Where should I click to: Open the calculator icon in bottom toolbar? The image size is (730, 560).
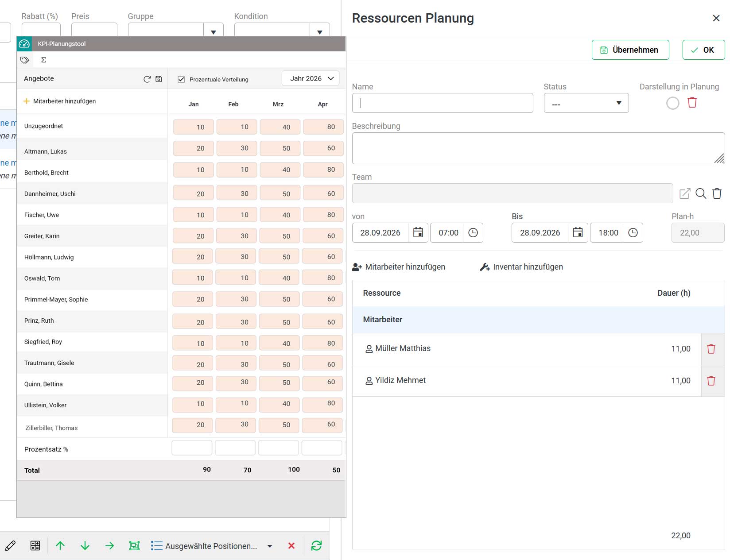(35, 546)
